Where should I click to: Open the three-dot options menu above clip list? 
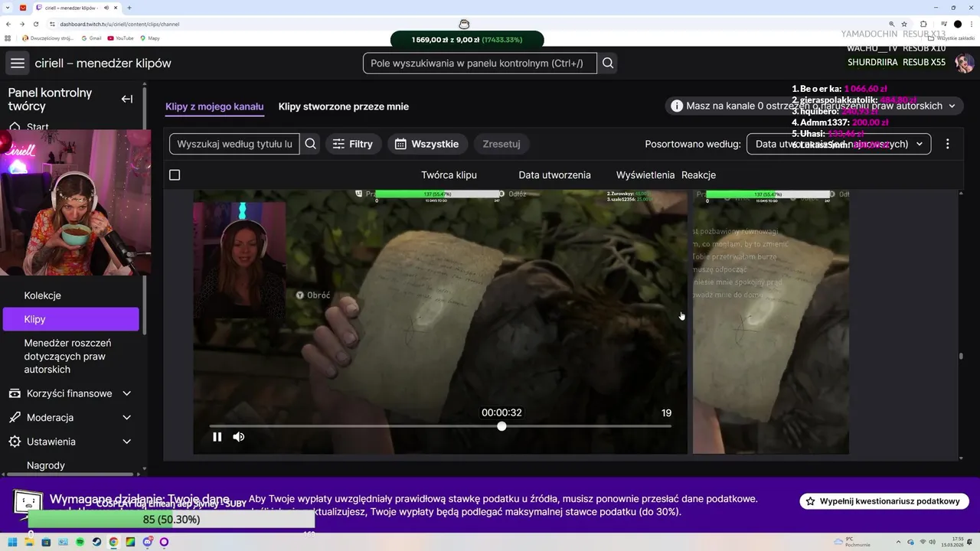click(x=947, y=144)
